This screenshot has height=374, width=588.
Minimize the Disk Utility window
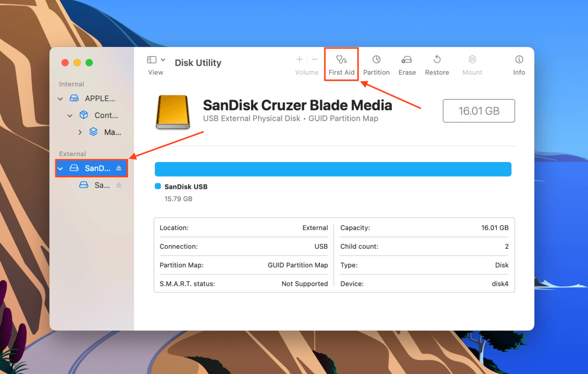[77, 63]
